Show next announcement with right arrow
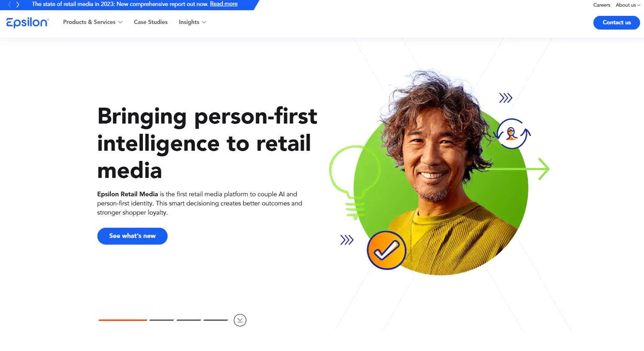 [x=18, y=5]
